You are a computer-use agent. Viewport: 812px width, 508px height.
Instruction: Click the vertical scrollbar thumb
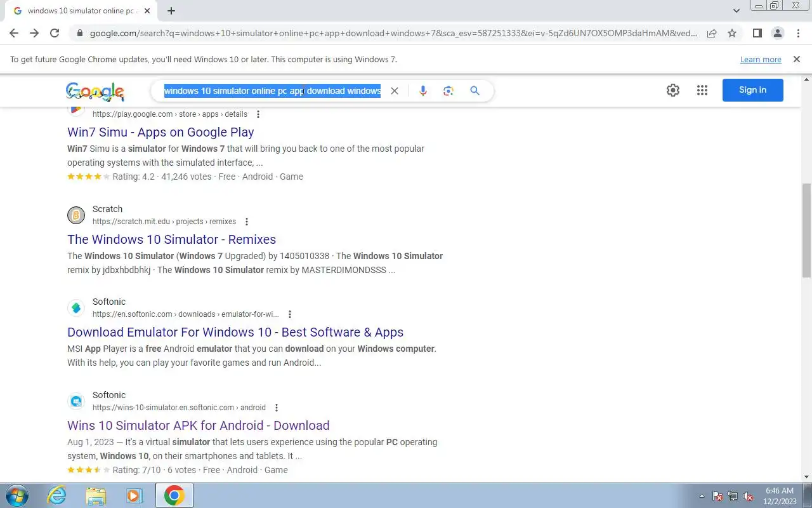tap(806, 232)
